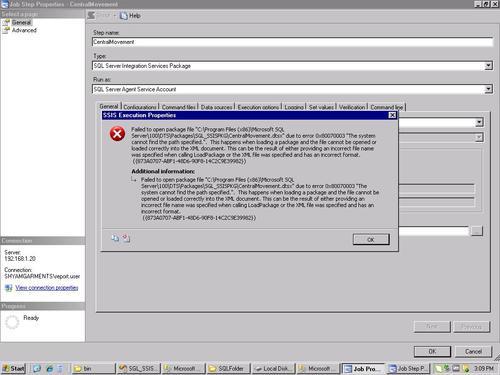The width and height of the screenshot is (500, 375).
Task: Click the Step name input field
Action: [292, 42]
